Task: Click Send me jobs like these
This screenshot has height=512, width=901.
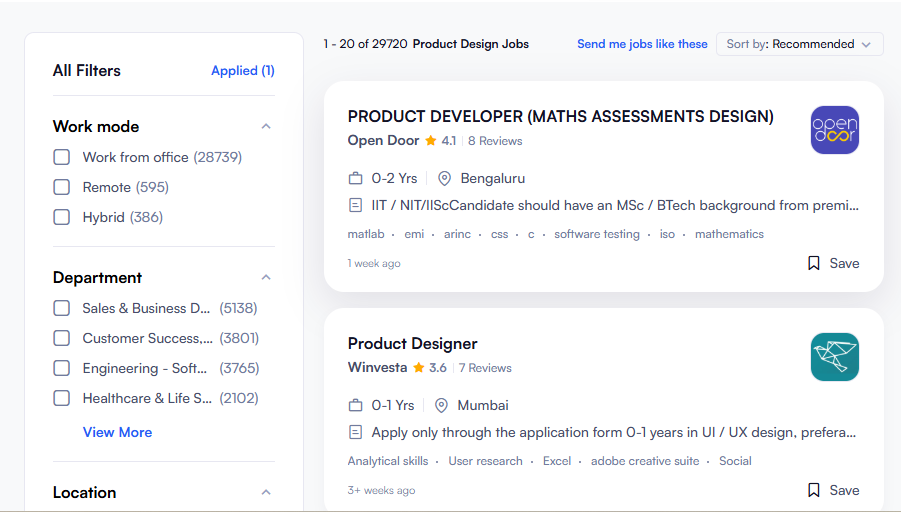Action: pos(642,44)
